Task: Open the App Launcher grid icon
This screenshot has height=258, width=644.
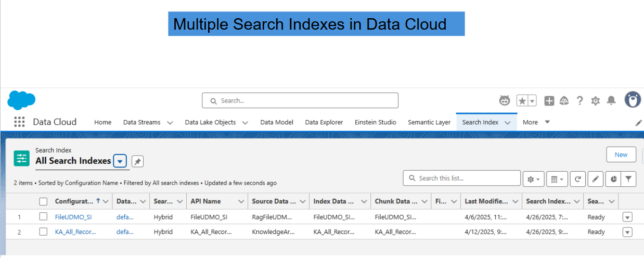Action: 19,122
